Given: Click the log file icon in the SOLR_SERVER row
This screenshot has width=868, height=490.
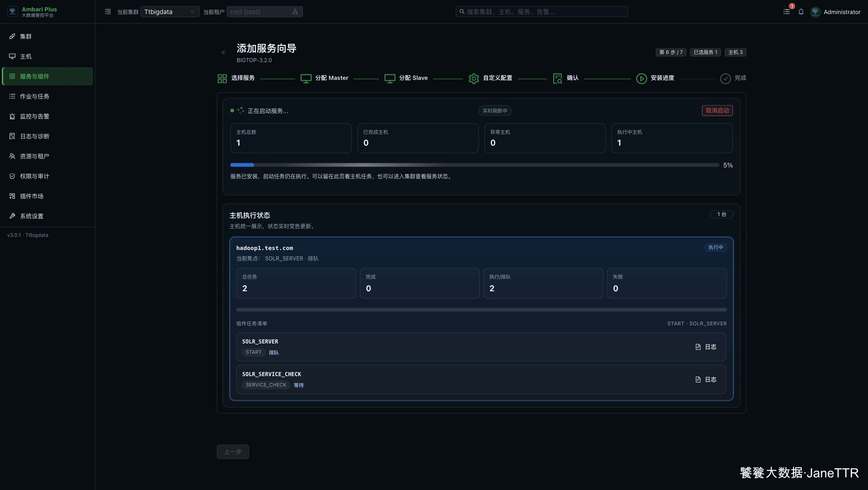Looking at the screenshot, I should pos(698,347).
